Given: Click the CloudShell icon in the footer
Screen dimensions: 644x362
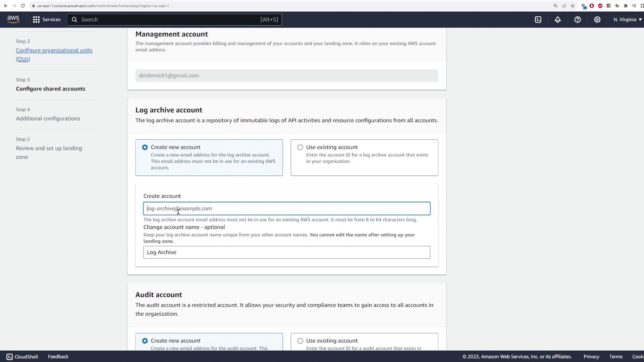Looking at the screenshot, I should coord(9,357).
